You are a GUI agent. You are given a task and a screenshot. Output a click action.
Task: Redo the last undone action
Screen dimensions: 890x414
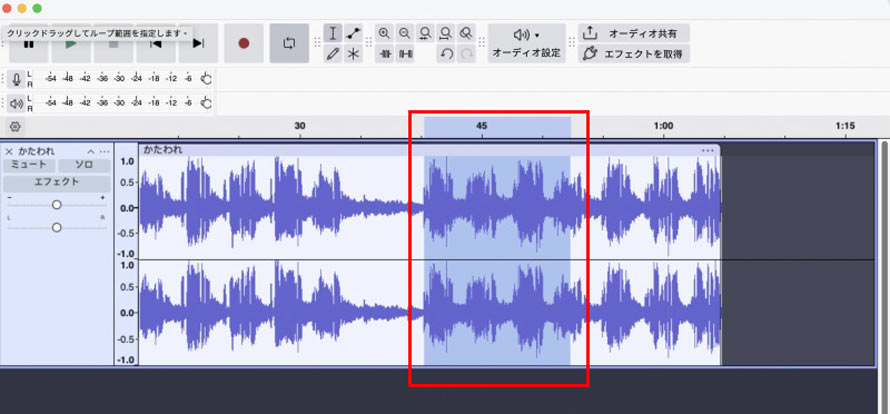click(x=467, y=54)
